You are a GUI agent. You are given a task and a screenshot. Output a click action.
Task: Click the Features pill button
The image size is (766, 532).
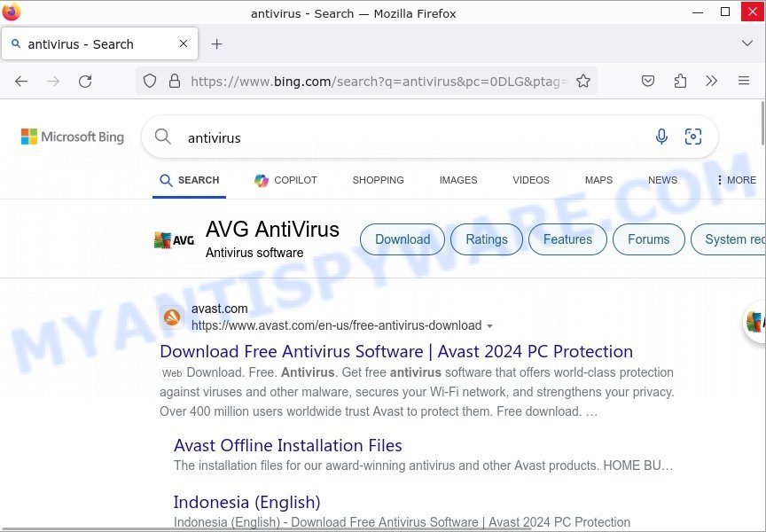pos(567,239)
